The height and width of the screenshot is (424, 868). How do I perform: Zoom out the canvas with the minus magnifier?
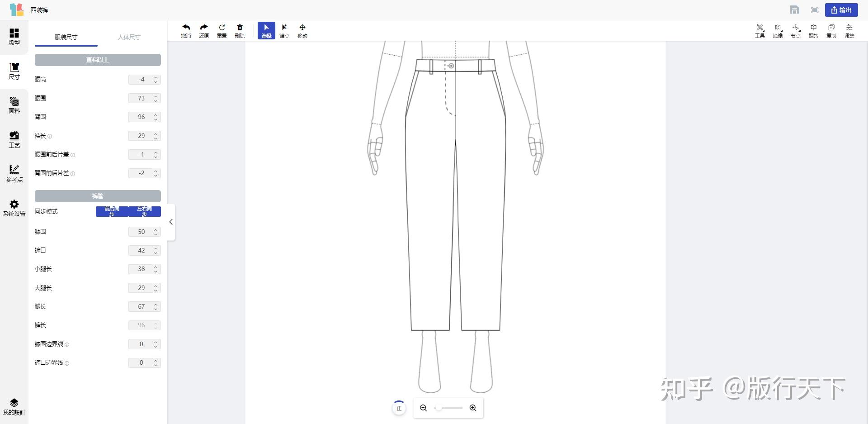423,408
